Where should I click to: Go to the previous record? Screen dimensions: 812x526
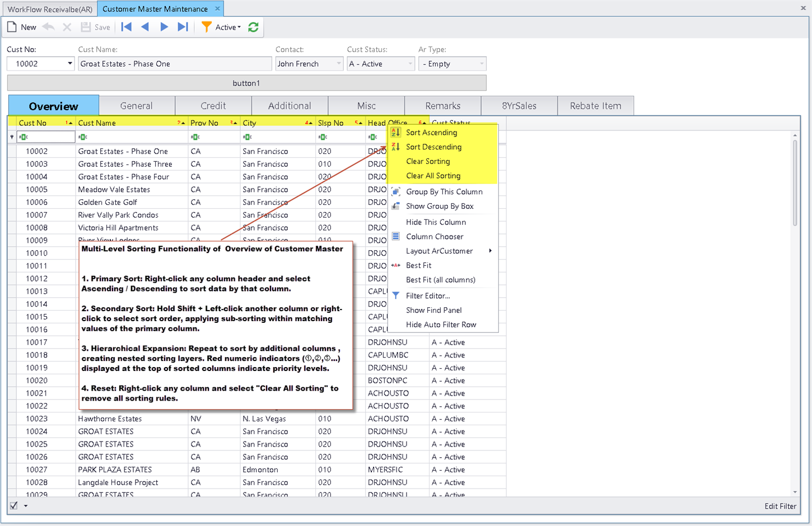click(x=145, y=27)
